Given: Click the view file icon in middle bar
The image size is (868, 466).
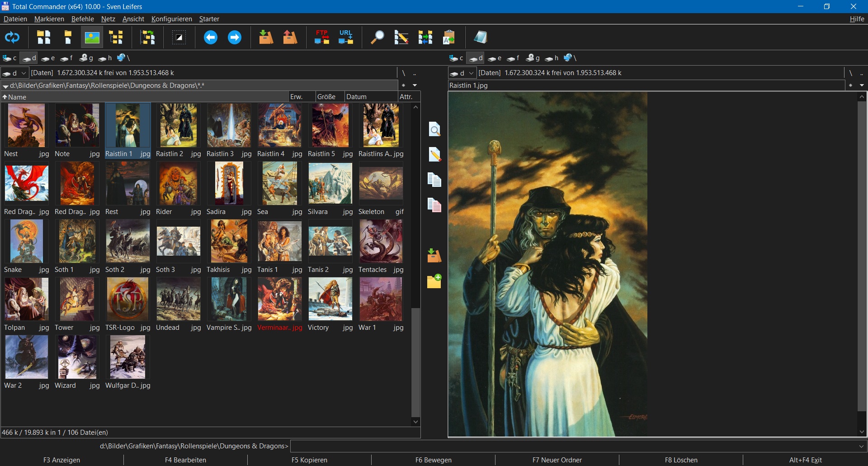Looking at the screenshot, I should click(434, 130).
